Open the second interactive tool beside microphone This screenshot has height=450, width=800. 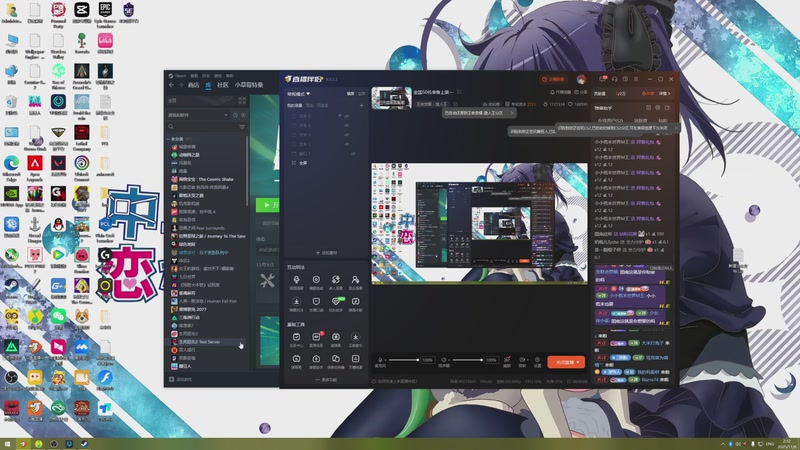coord(316,282)
